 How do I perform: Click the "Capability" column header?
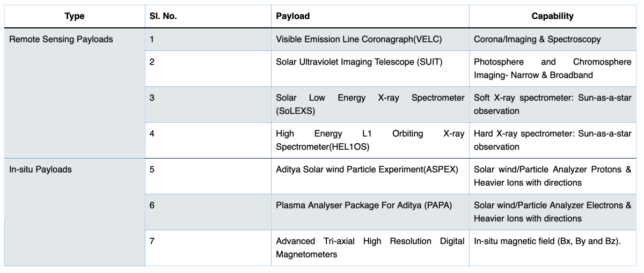pos(552,16)
